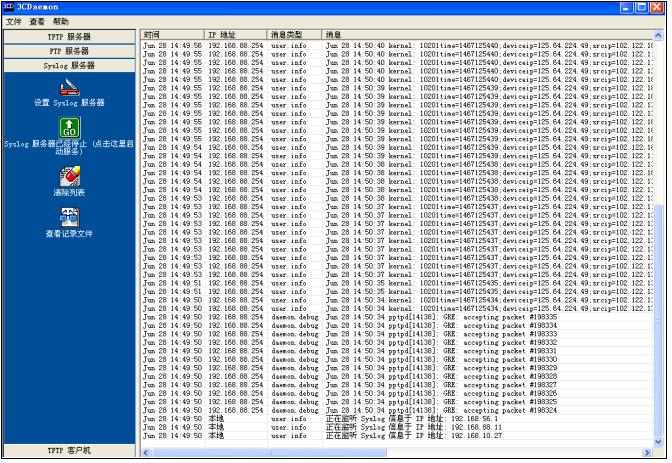Sort by the 消息类型 column header
The image size is (672, 463).
pyautogui.click(x=294, y=35)
